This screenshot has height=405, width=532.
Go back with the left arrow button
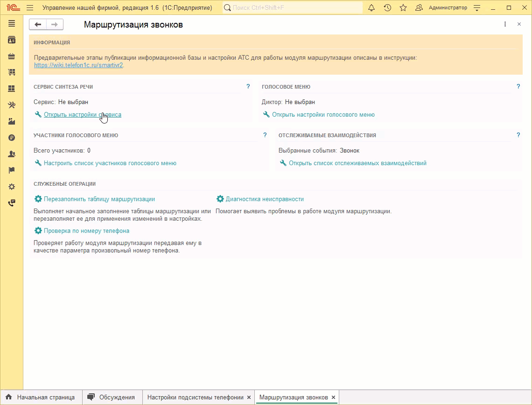[x=38, y=25]
